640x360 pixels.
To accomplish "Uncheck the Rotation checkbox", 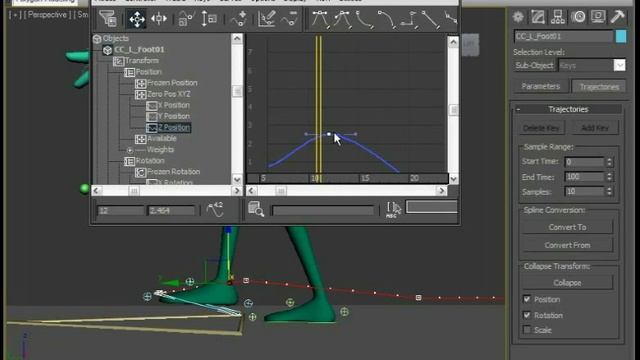I will coord(527,315).
